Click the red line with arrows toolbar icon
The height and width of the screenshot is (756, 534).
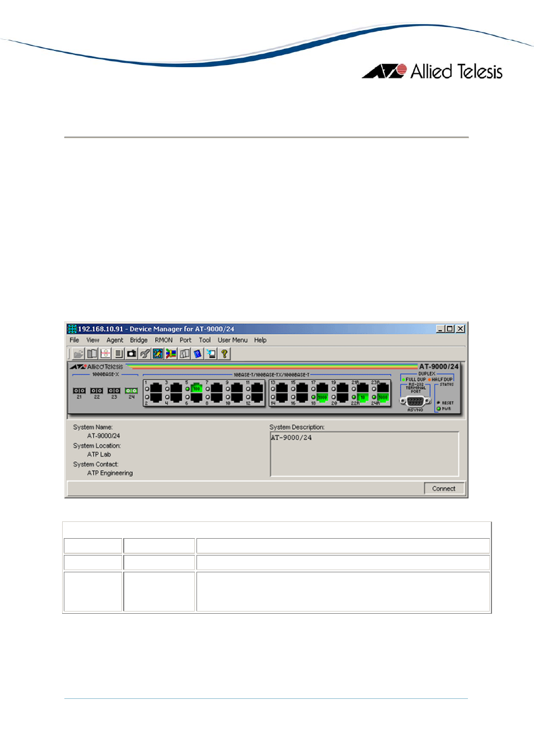pyautogui.click(x=105, y=353)
